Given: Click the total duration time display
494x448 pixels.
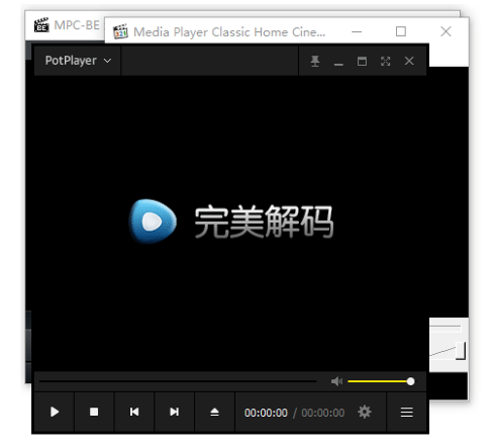Looking at the screenshot, I should pyautogui.click(x=323, y=413).
